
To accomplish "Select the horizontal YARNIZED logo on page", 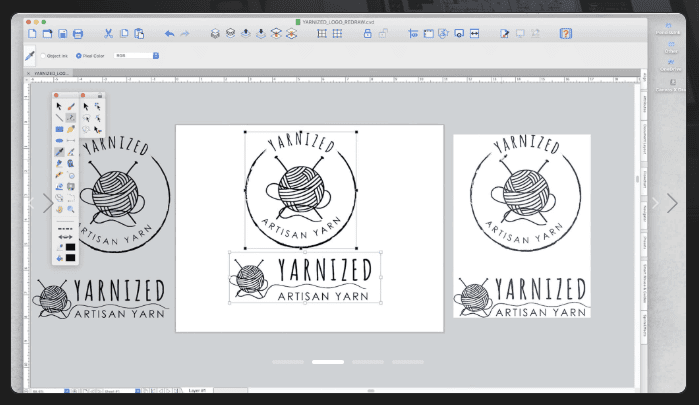I will 305,277.
